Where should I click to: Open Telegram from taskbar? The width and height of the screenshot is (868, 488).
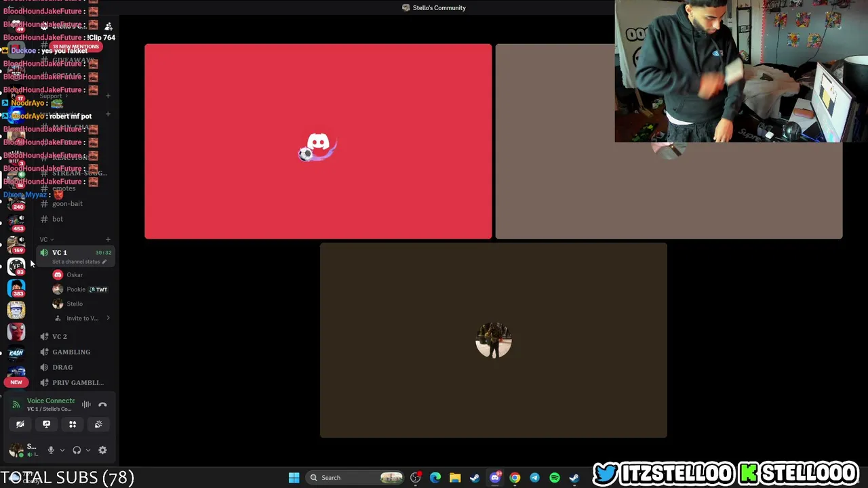click(x=534, y=478)
